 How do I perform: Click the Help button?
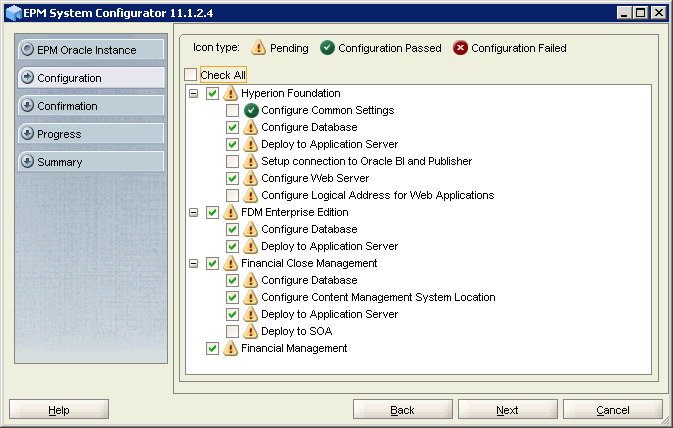59,410
